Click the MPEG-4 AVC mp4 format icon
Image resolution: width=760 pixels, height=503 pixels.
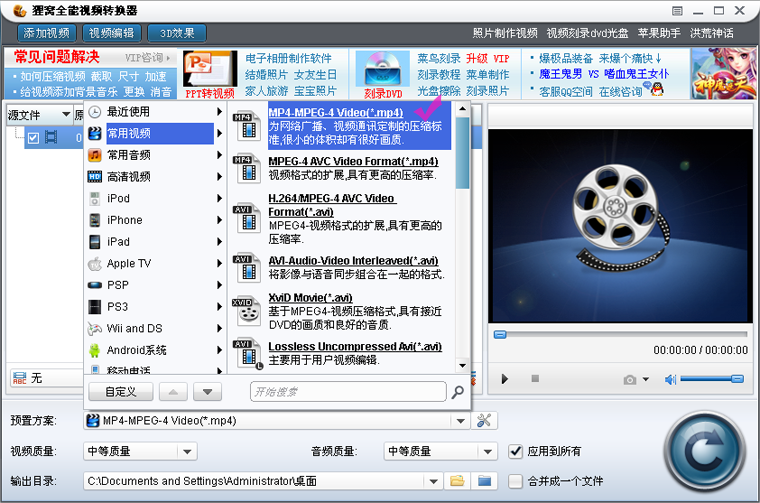tap(248, 168)
